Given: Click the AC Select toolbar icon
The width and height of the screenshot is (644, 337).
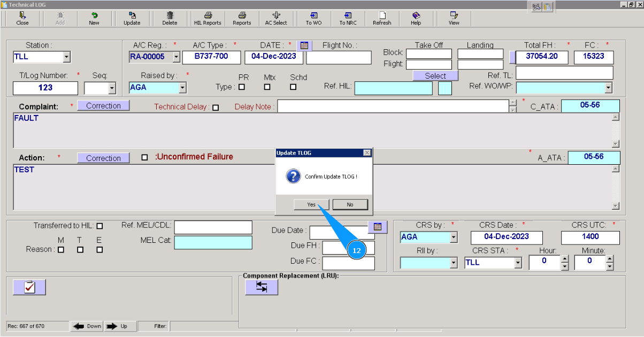Looking at the screenshot, I should [x=276, y=18].
